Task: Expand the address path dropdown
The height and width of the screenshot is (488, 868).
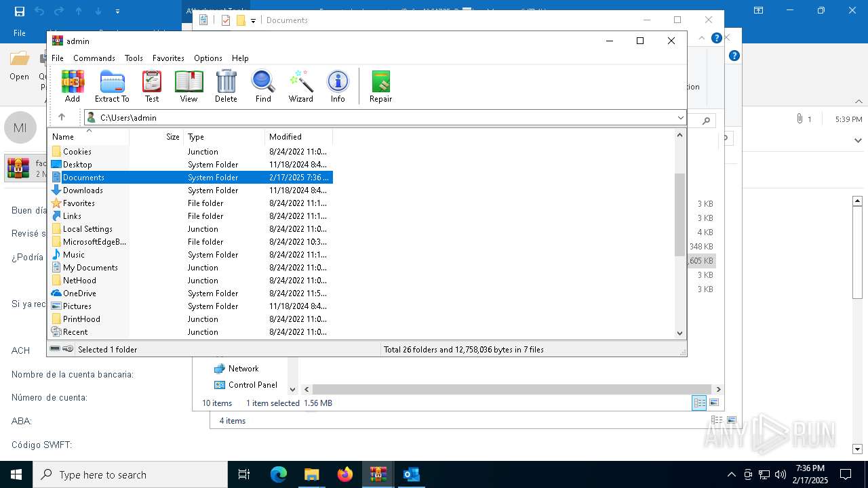Action: coord(680,118)
